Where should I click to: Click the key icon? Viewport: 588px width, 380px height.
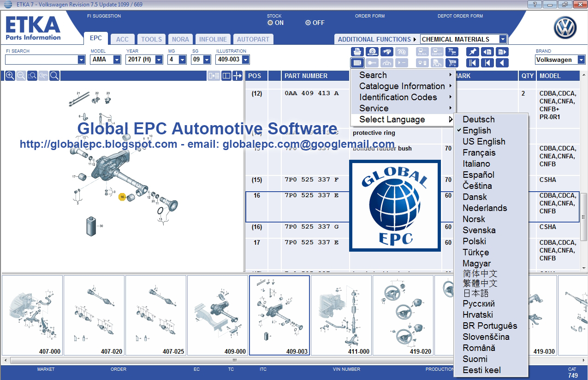point(372,63)
